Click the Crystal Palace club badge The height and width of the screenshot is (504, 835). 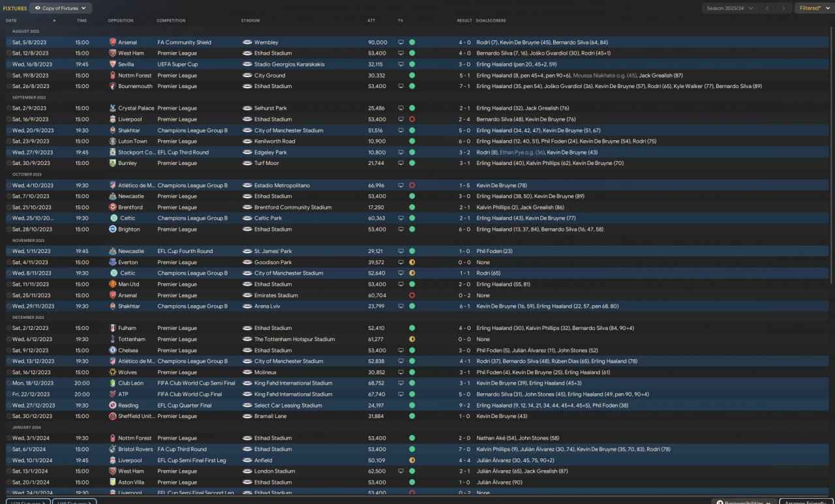(x=113, y=108)
